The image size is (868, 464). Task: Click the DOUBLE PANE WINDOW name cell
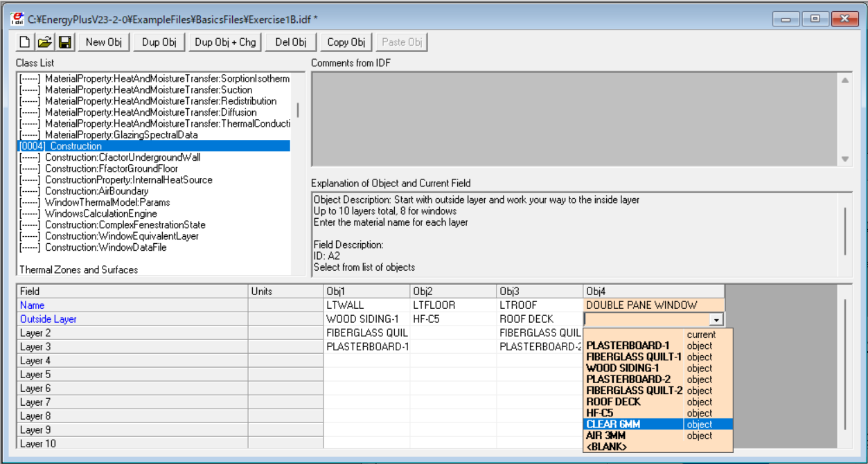654,305
